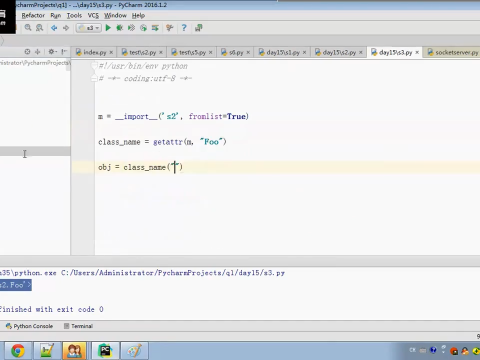This screenshot has width=480, height=360.
Task: Click the tasks and contexts toolbar icon
Action: coord(199,28)
